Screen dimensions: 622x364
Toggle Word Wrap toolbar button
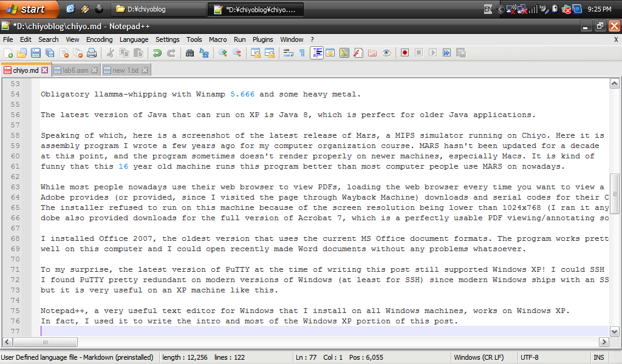point(289,53)
